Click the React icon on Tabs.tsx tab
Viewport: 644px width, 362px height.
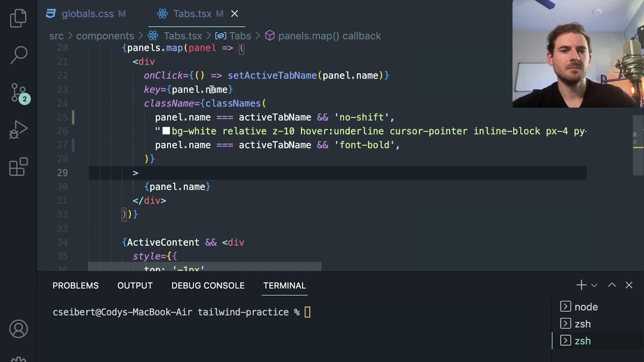(x=162, y=14)
